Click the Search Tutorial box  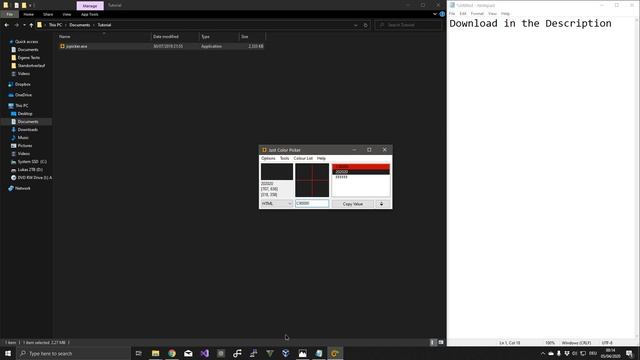coord(408,25)
